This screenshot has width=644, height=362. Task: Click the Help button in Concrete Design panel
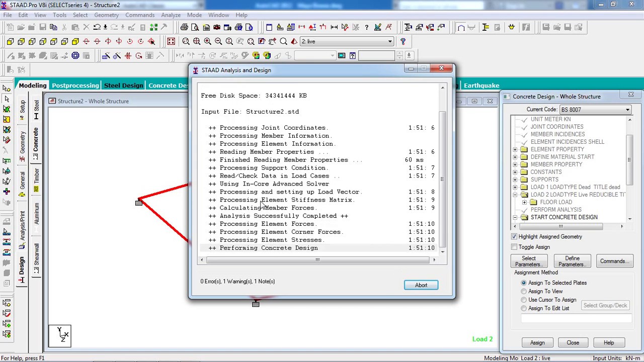(x=609, y=343)
